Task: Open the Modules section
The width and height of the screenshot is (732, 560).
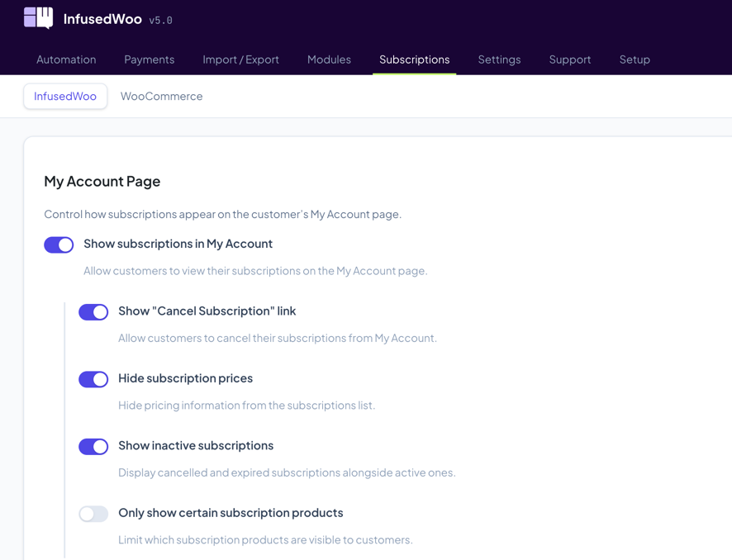Action: click(329, 59)
